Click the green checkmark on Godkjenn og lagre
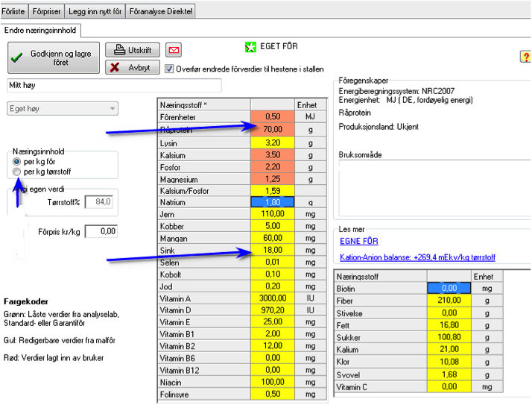This screenshot has width=532, height=405. point(17,57)
